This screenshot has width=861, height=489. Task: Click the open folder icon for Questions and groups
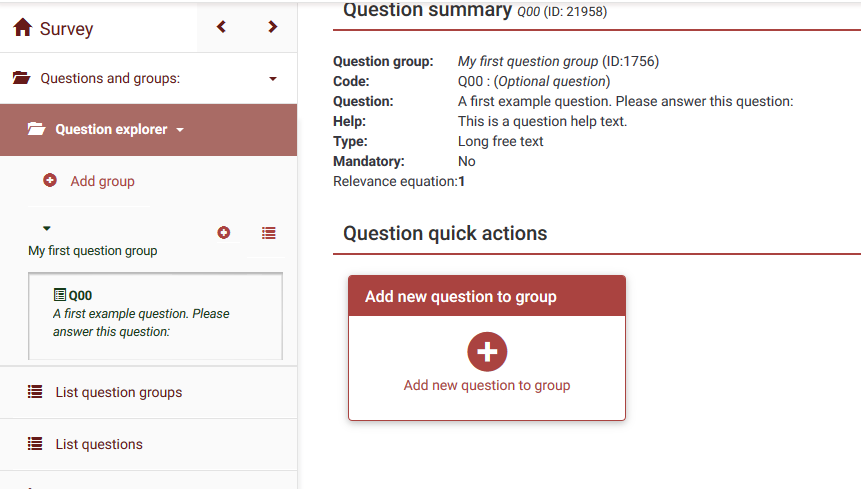coord(21,78)
